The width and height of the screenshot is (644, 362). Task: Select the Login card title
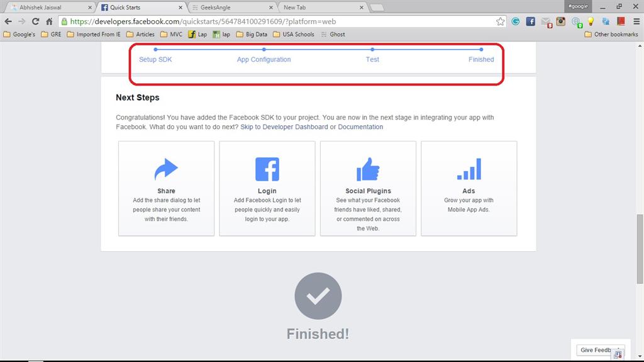pos(267,191)
